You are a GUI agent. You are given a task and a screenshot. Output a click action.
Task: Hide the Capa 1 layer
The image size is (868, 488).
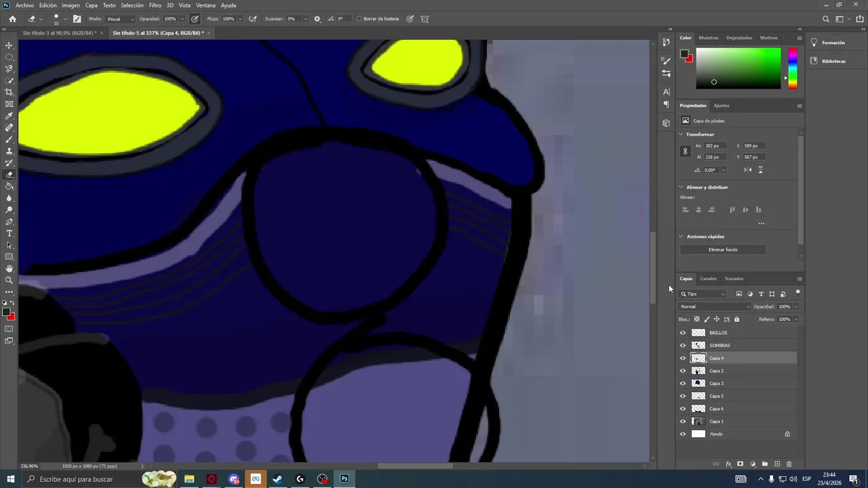tap(683, 422)
